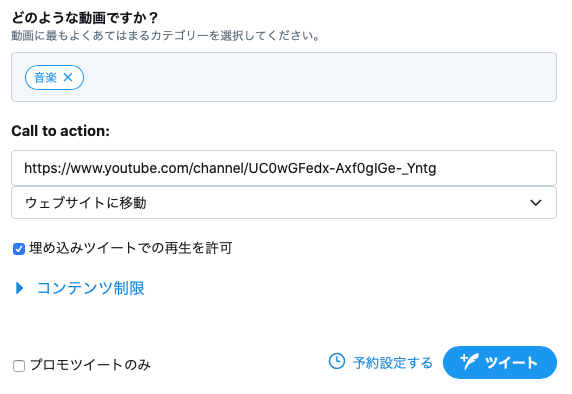Click the プロモツイートのみ label text

pos(90,365)
